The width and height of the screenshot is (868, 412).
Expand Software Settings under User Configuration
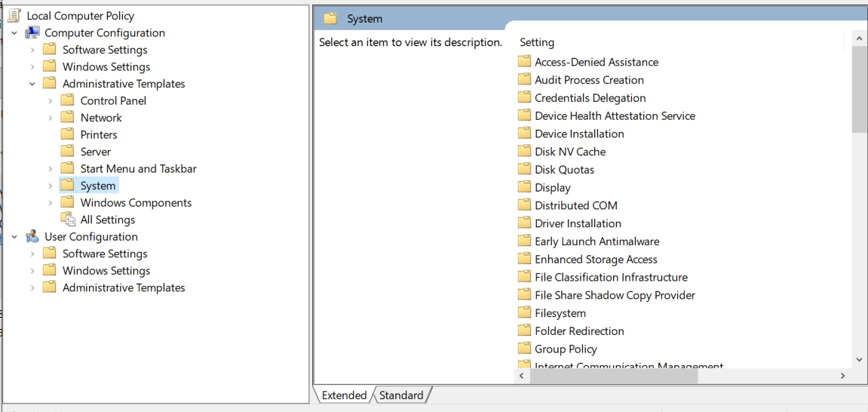(32, 254)
